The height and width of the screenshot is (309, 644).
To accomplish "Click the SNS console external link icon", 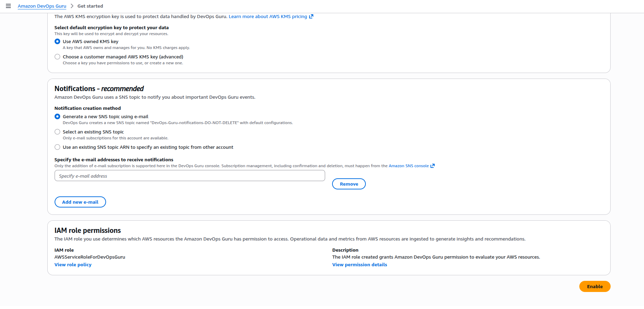I will [x=433, y=166].
